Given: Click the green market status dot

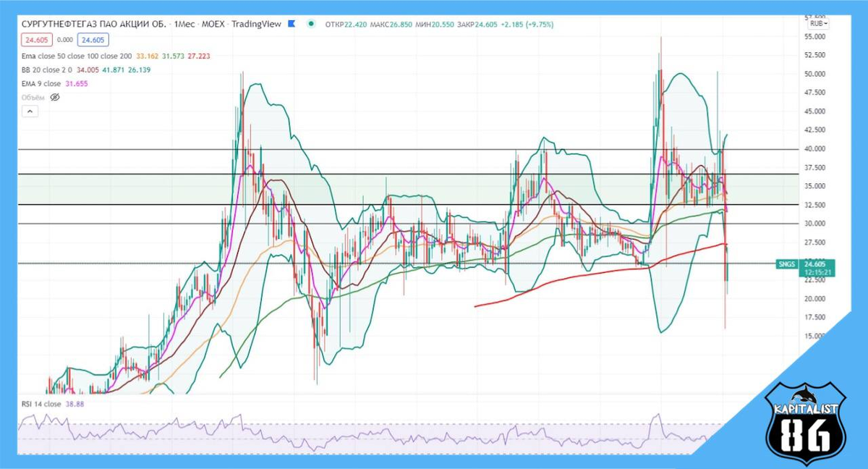Looking at the screenshot, I should pyautogui.click(x=311, y=23).
